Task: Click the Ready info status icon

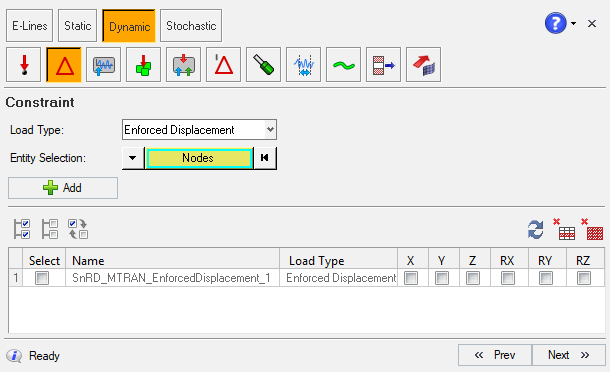Action: tap(14, 356)
